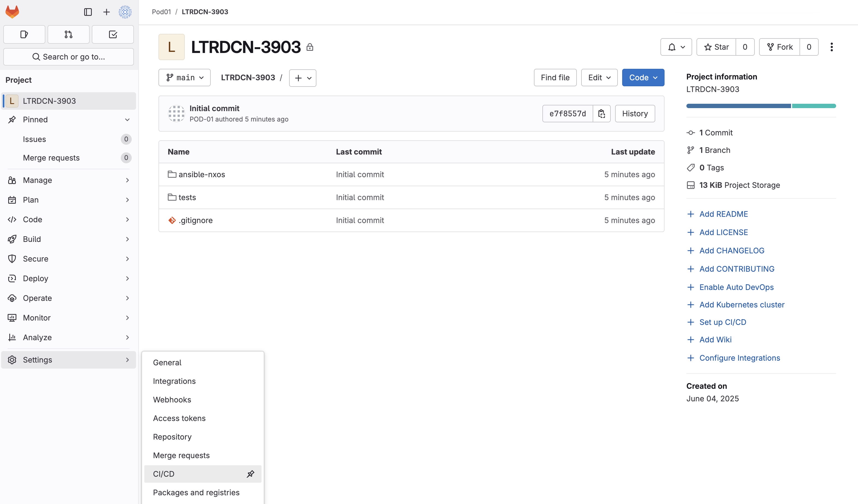Expand the Operate sidebar section
858x504 pixels.
(68, 298)
